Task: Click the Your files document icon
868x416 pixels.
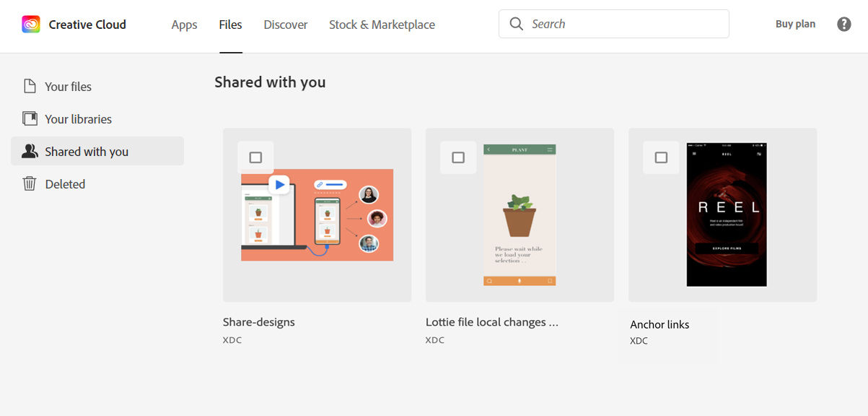Action: click(x=30, y=87)
